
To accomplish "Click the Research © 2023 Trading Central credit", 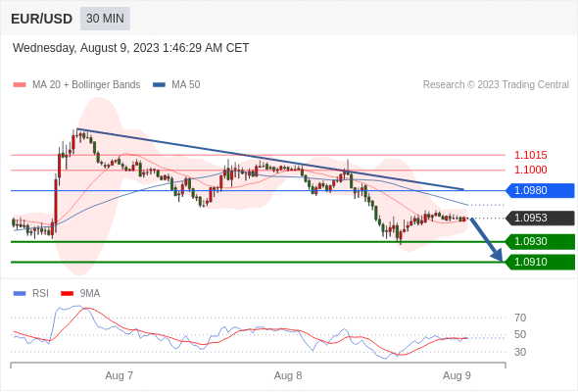I will (496, 85).
